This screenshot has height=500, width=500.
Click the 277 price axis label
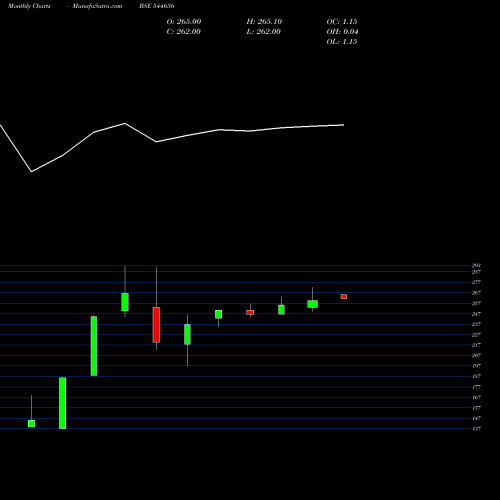click(476, 282)
